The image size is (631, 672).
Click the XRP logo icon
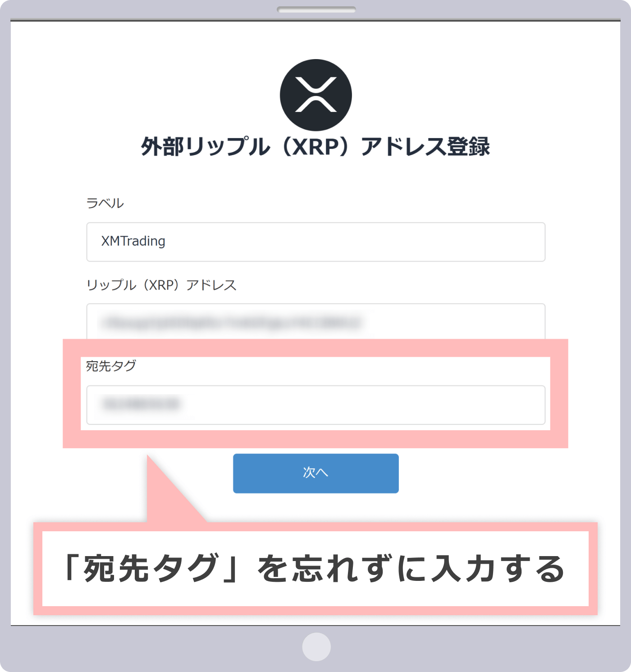pos(315,95)
